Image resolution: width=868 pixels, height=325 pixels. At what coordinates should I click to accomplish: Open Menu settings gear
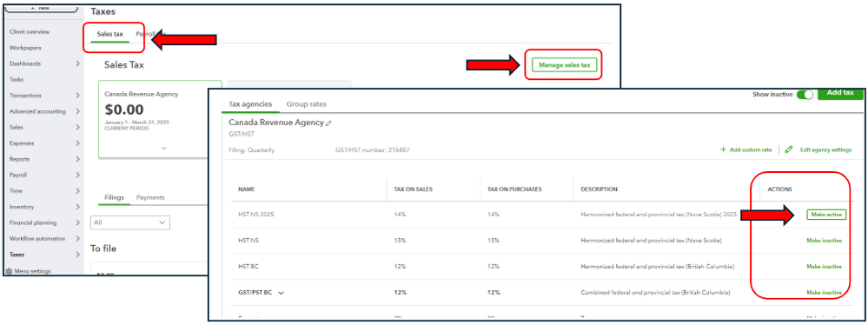click(9, 271)
